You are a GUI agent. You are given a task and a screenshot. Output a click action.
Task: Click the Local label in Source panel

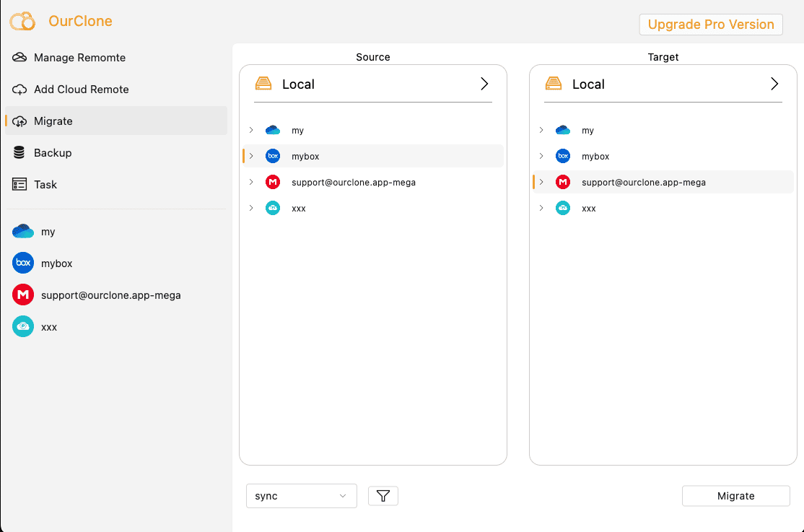(298, 84)
